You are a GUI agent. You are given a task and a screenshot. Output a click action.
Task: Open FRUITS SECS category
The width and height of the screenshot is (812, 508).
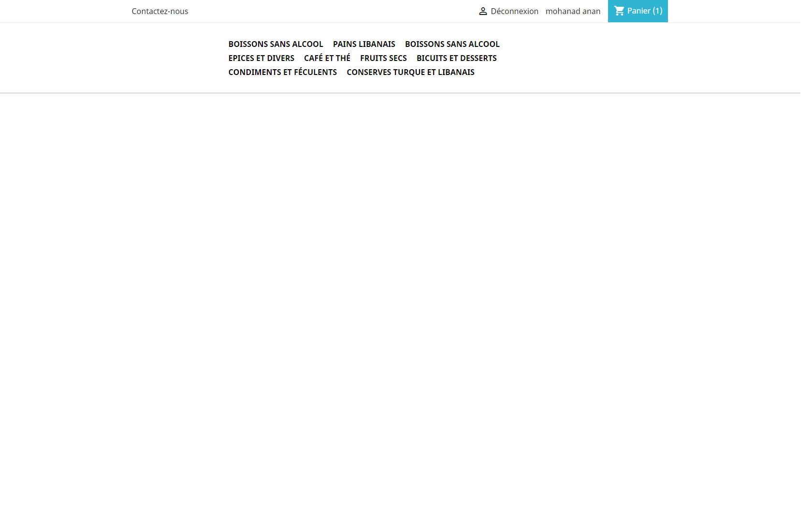point(383,58)
